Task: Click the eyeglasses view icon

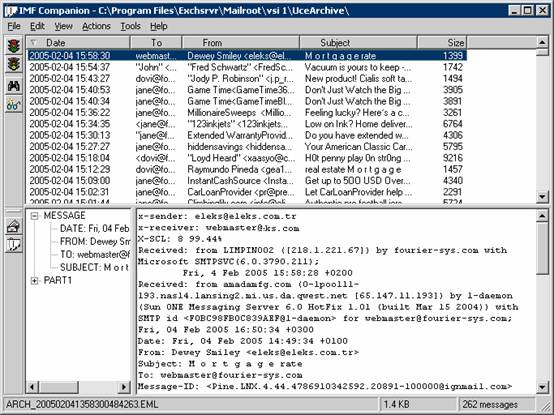Action: point(14,105)
